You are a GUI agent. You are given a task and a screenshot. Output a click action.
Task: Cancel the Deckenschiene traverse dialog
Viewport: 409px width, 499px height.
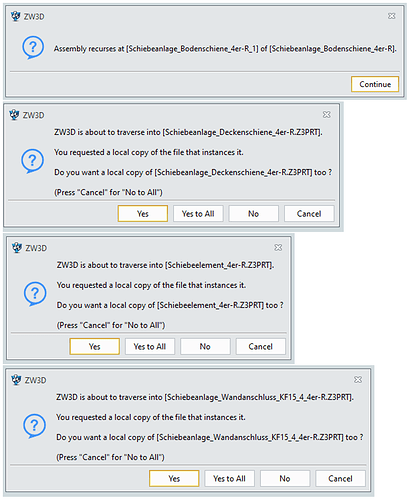pyautogui.click(x=309, y=213)
